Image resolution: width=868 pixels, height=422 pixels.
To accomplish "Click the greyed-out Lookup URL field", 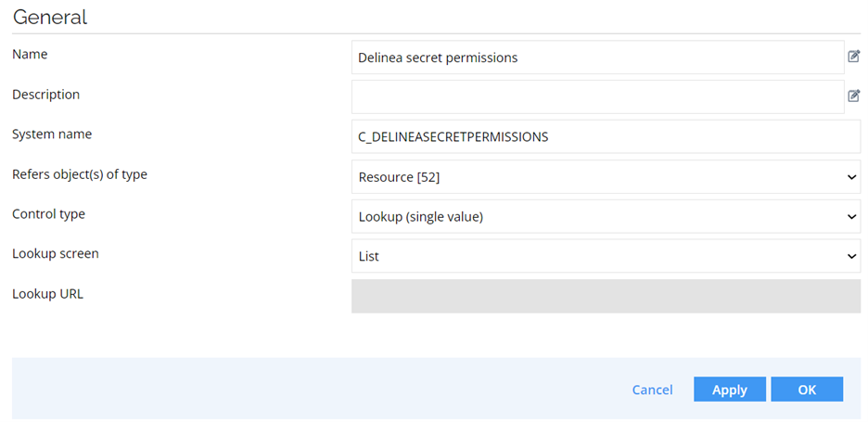I will coord(606,296).
